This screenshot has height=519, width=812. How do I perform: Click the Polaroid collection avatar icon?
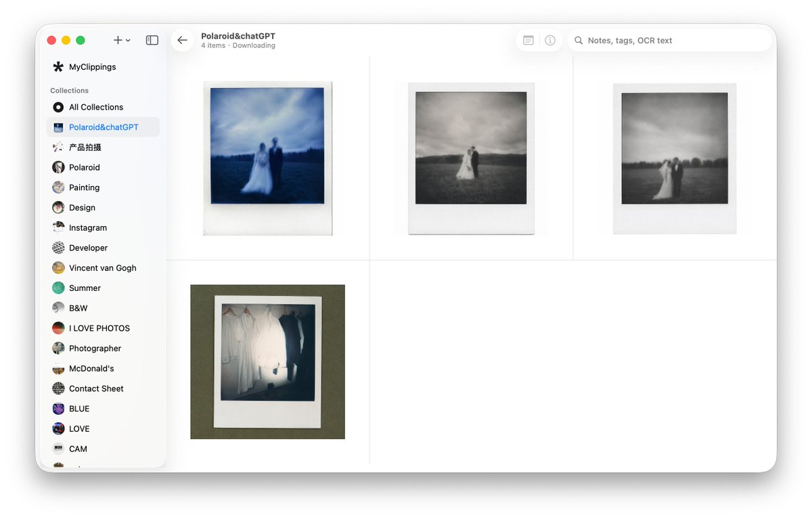coord(58,167)
